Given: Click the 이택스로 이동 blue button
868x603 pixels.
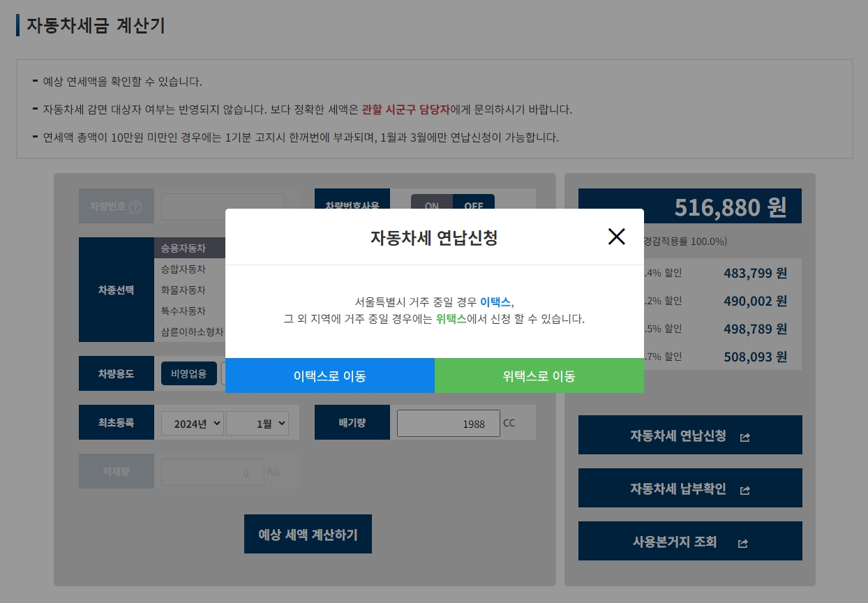Looking at the screenshot, I should click(x=329, y=375).
